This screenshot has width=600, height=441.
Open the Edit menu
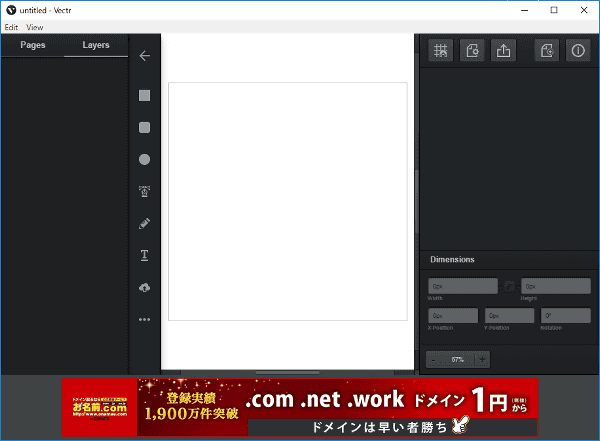pyautogui.click(x=11, y=27)
